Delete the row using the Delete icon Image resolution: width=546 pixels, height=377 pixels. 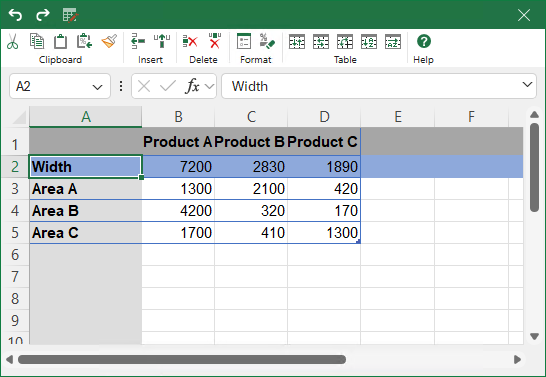(190, 41)
